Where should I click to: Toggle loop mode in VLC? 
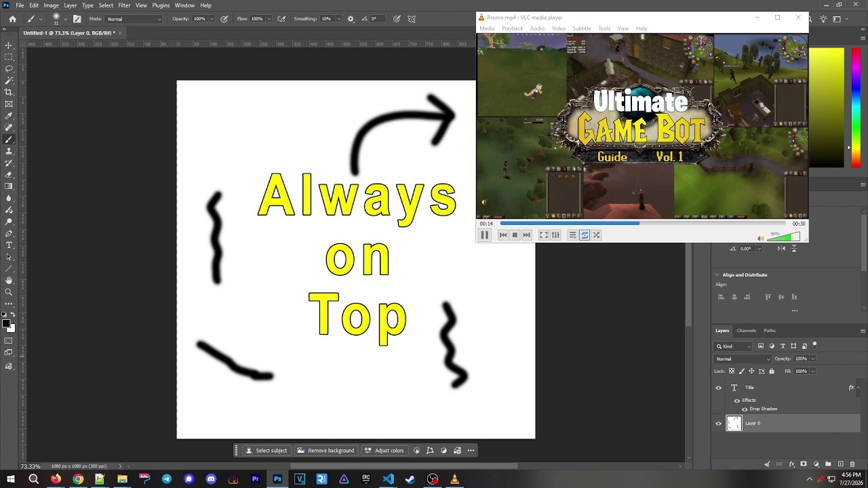585,235
